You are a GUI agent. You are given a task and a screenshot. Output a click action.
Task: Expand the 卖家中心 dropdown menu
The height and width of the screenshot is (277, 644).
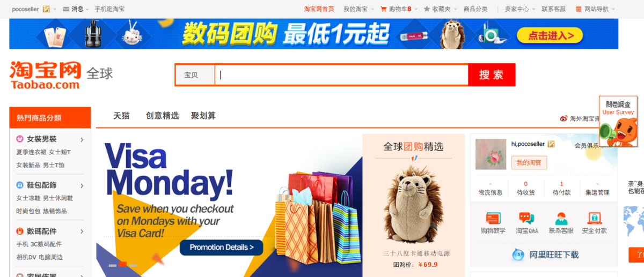tap(519, 9)
